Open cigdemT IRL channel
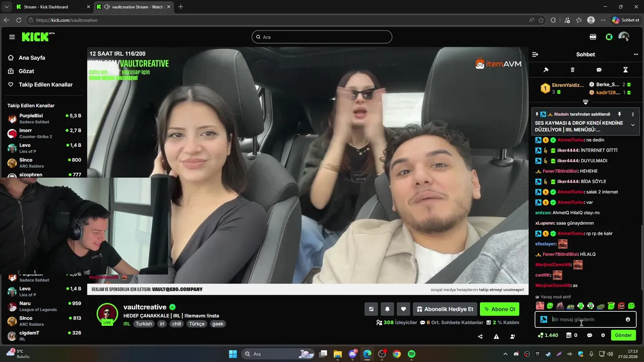Viewport: 644px width, 362px height. [x=44, y=335]
